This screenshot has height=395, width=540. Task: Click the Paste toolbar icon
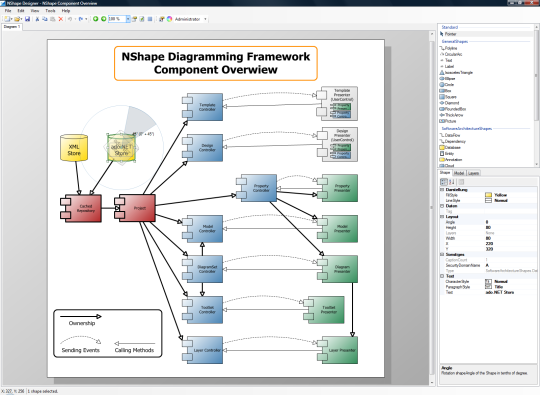(x=53, y=19)
